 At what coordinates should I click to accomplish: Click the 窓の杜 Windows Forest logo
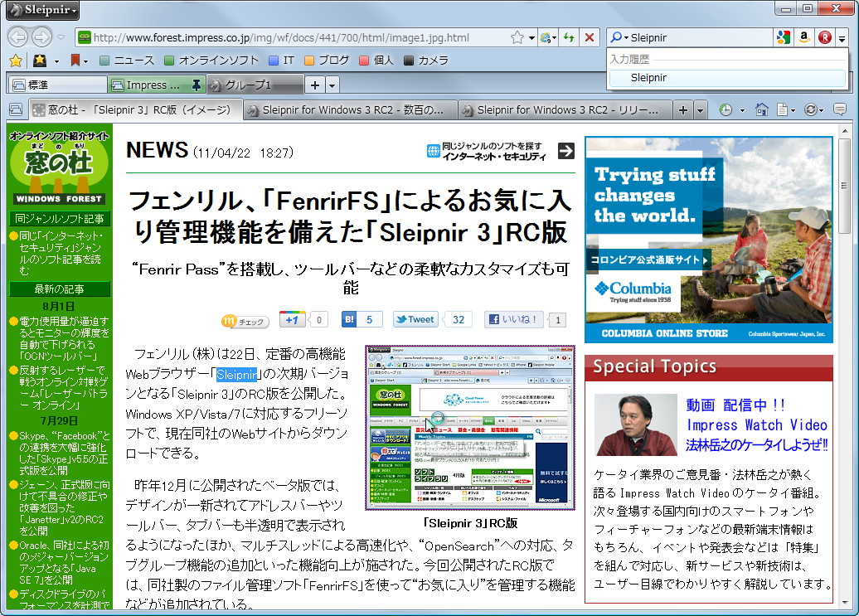[x=59, y=167]
